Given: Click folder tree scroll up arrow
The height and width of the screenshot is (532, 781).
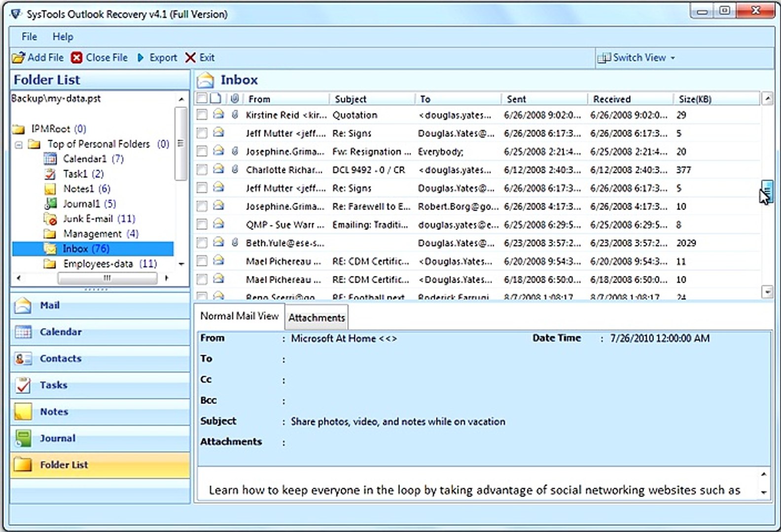Looking at the screenshot, I should point(181,100).
